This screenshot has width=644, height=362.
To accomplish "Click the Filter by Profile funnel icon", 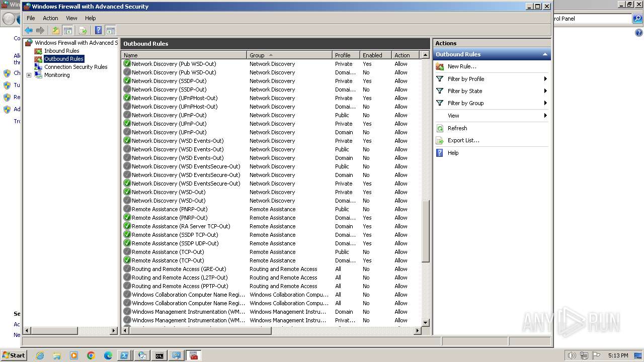I will (440, 79).
